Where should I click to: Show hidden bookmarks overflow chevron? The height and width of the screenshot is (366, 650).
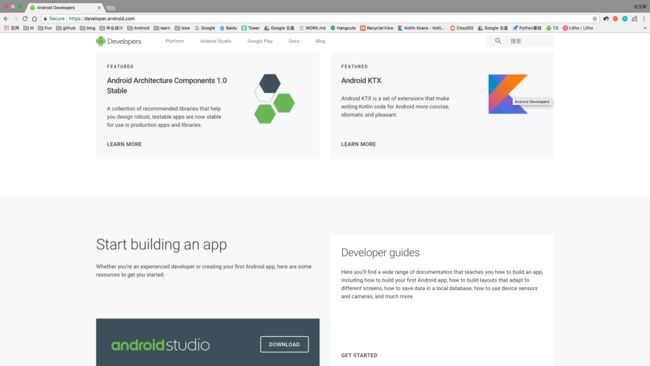(x=645, y=28)
